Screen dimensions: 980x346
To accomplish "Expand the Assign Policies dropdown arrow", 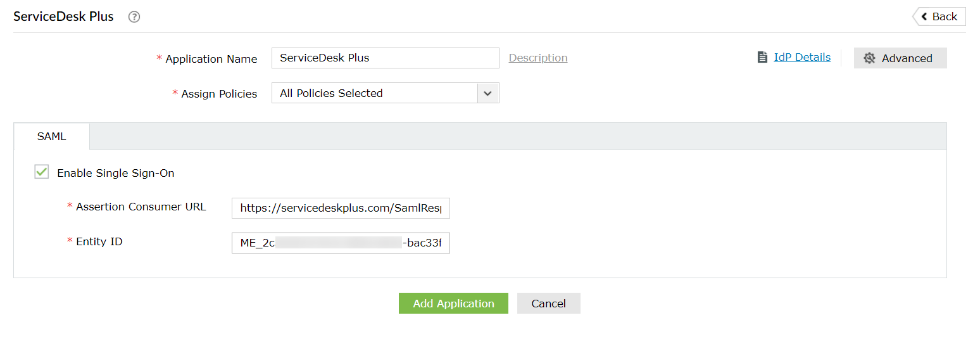I will (x=487, y=93).
